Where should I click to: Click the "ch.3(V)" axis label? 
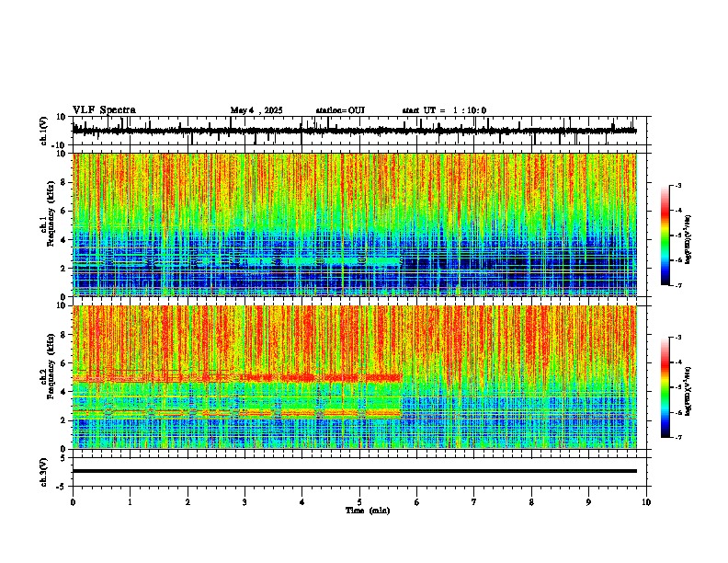(43, 472)
